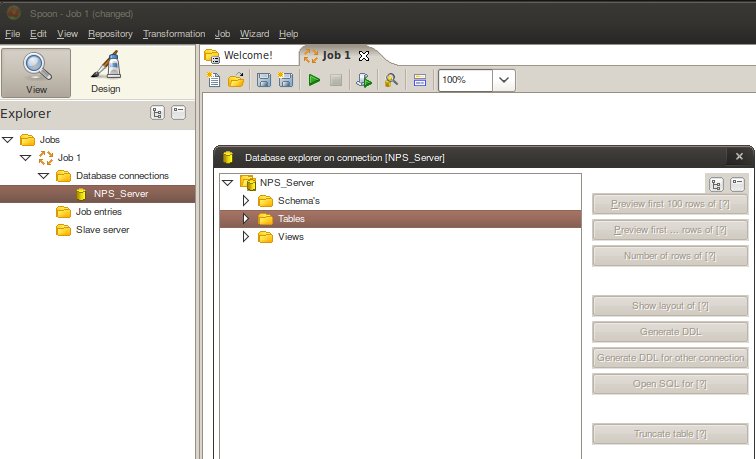Click the Open file folder icon

(x=236, y=80)
